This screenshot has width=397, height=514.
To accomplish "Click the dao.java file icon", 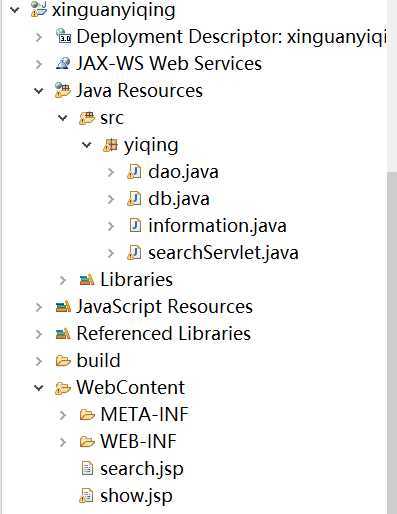I will pyautogui.click(x=134, y=172).
